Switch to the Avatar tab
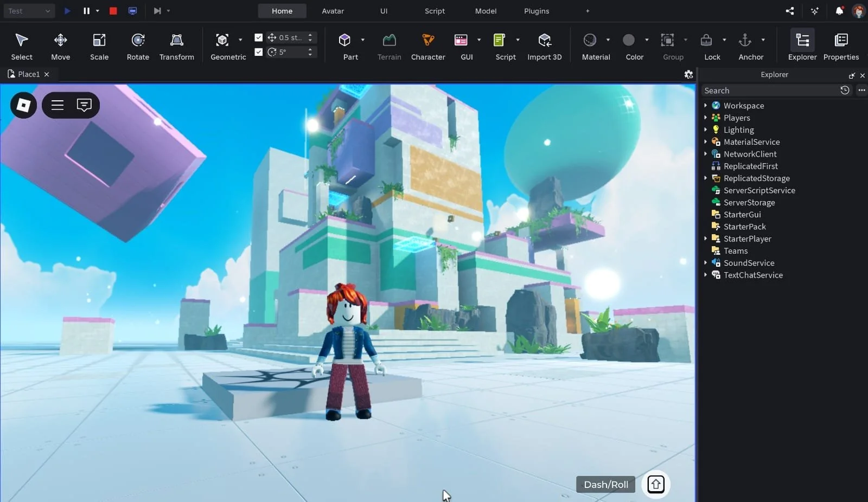This screenshot has width=868, height=502. (333, 11)
